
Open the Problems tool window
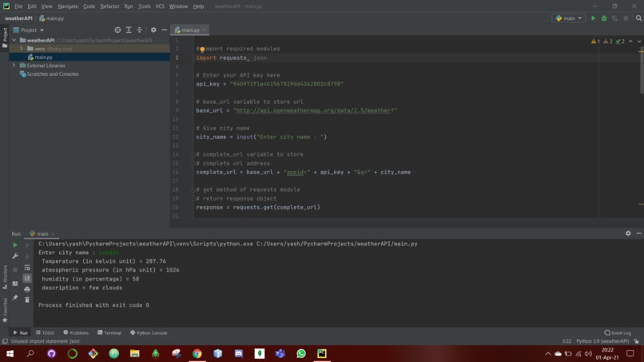pos(76,332)
